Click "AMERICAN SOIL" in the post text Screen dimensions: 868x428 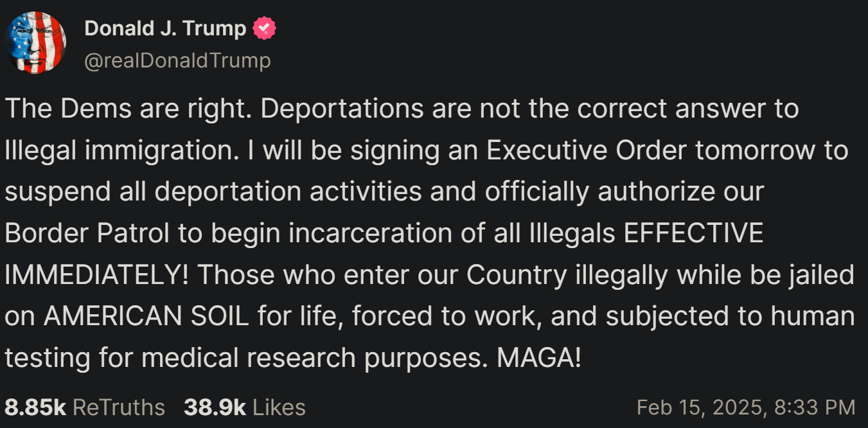[x=146, y=316]
